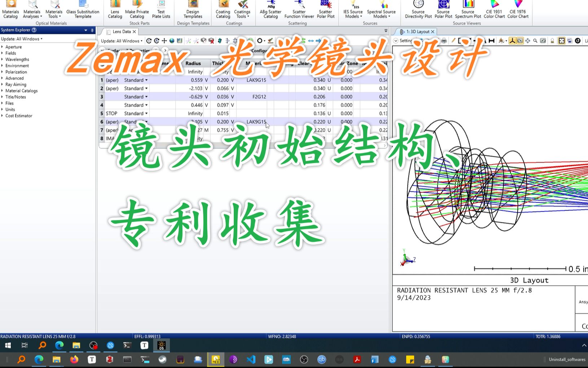Expand the Polarization tree item
Image resolution: width=588 pixels, height=368 pixels.
2,72
